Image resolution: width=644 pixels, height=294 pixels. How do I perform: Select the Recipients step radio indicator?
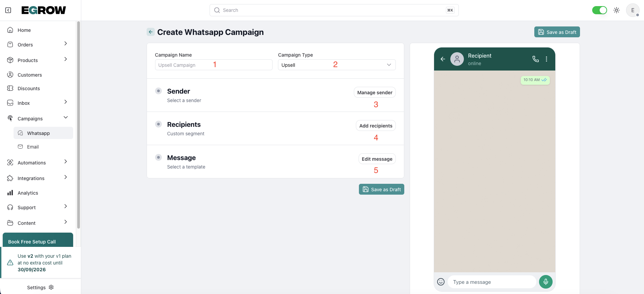pyautogui.click(x=158, y=124)
